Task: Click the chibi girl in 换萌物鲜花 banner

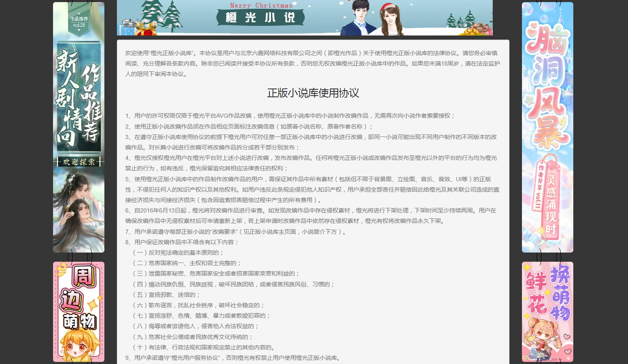Action: [543, 338]
